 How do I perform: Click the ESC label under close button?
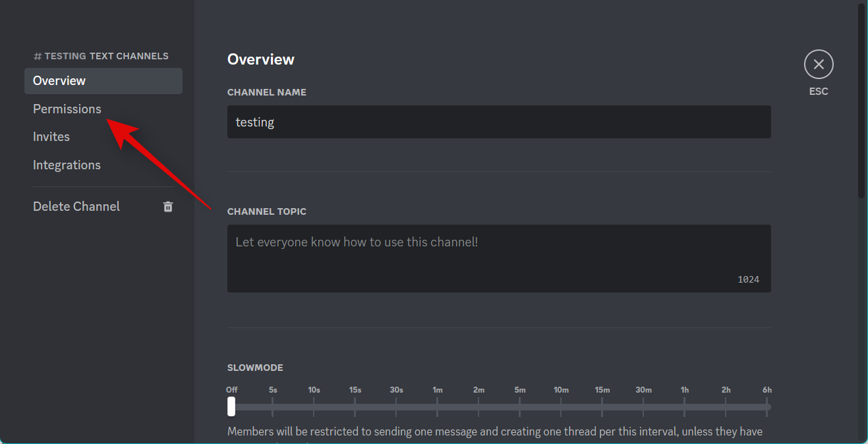pyautogui.click(x=819, y=92)
